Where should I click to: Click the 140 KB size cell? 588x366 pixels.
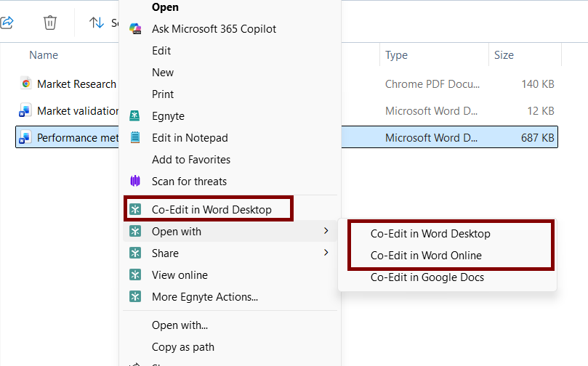coord(538,84)
